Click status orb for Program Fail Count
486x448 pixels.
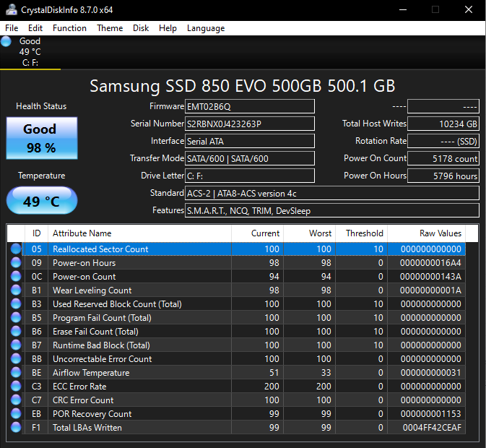[x=16, y=317]
